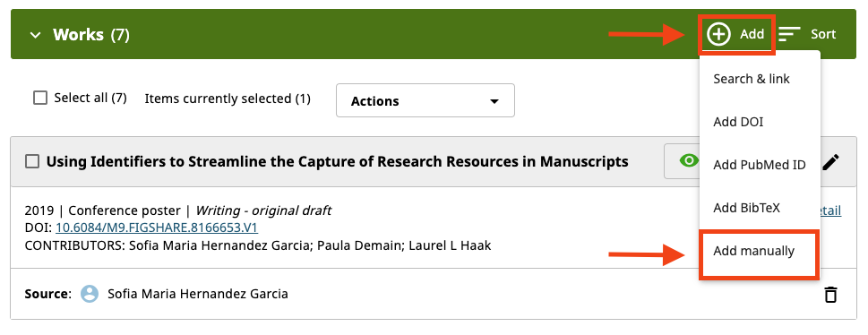Open the Actions dropdown
This screenshot has width=868, height=335.
(x=425, y=101)
